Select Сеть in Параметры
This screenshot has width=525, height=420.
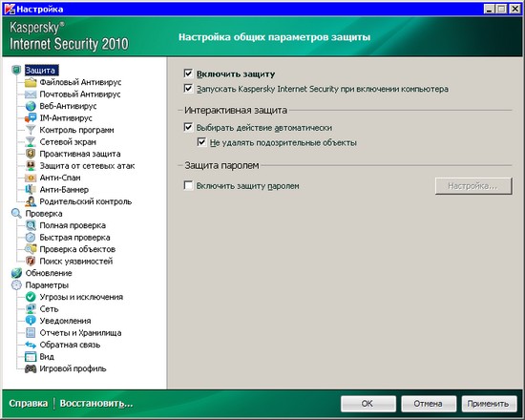click(49, 309)
